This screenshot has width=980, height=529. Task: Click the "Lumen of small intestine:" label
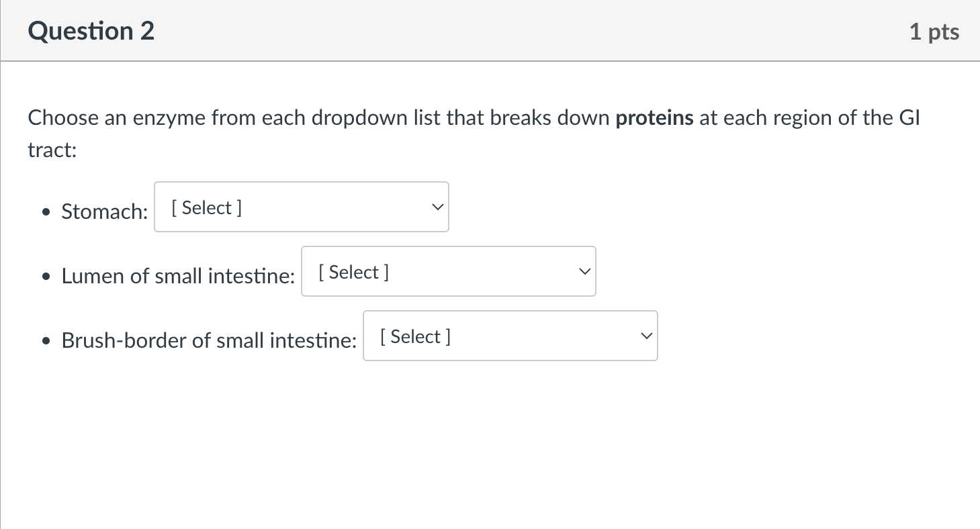click(178, 277)
